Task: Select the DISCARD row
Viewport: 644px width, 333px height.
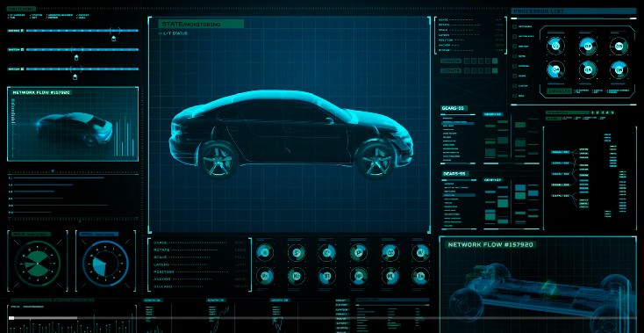Action: coord(200,286)
